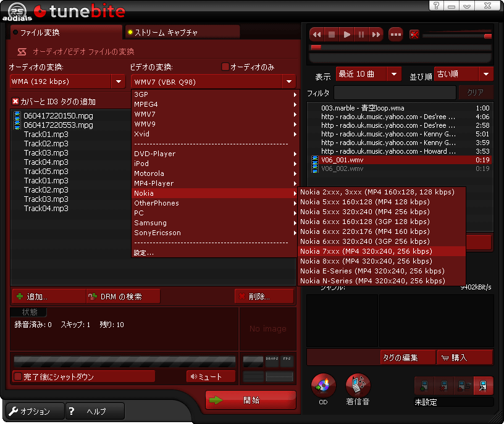
Task: Click the DRM の検索 button
Action: [x=124, y=296]
